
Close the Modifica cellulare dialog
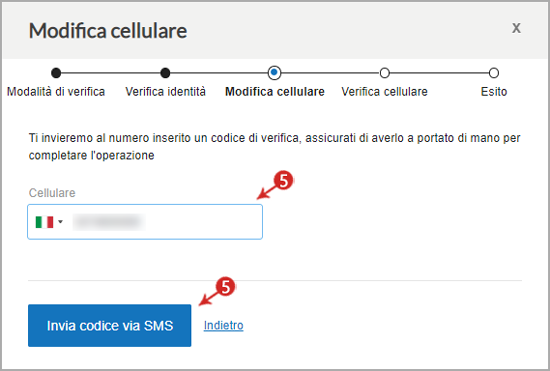[x=516, y=28]
